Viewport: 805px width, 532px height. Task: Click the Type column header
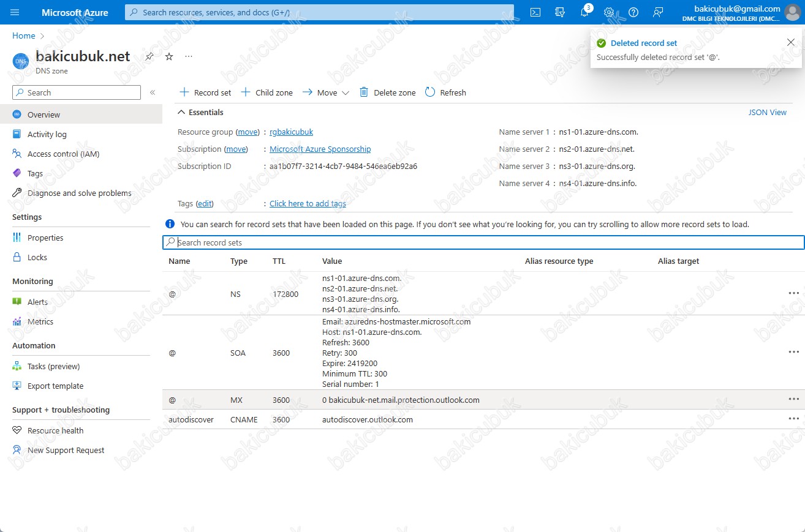coord(239,261)
